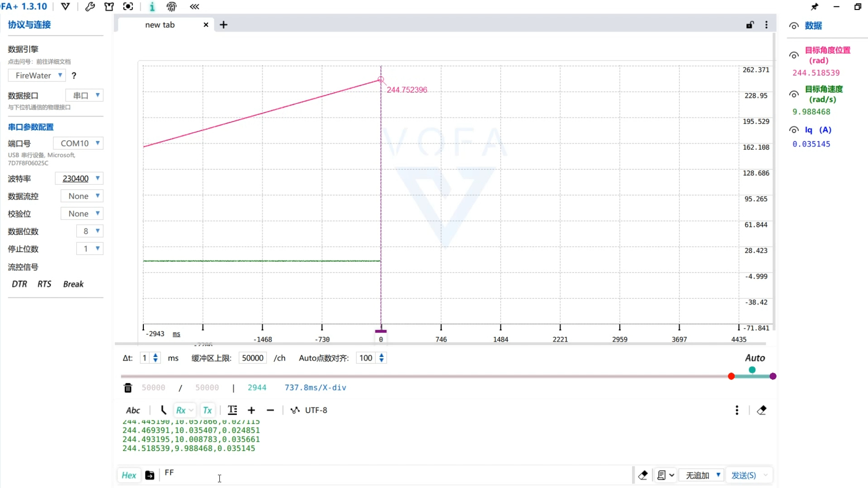Collapse sidebar with double-chevron icon
The width and height of the screenshot is (868, 488).
coord(194,7)
